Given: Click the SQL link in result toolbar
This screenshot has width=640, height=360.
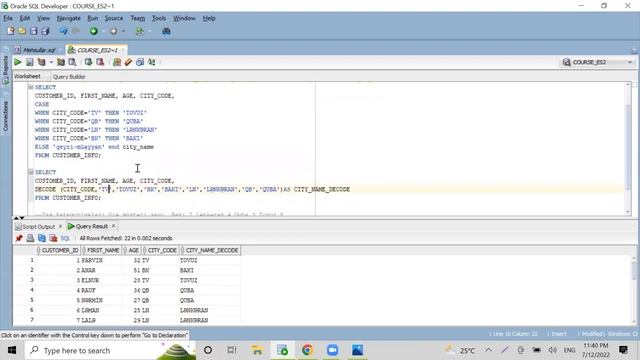Looking at the screenshot, I should [65, 238].
